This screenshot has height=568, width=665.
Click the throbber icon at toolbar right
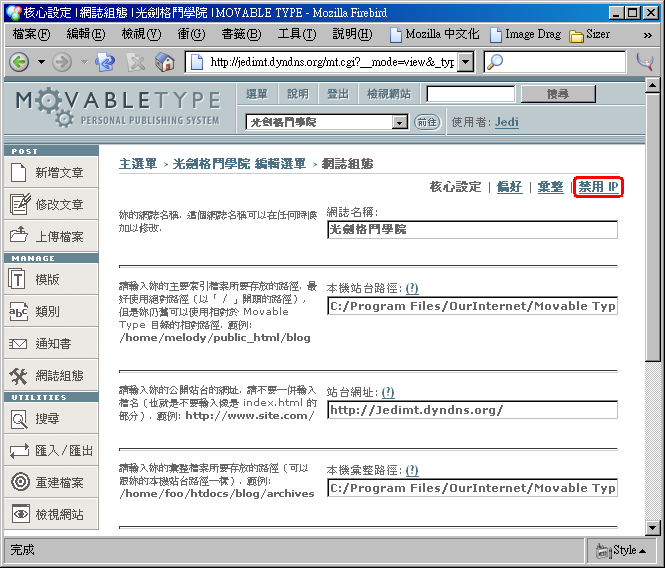point(645,62)
